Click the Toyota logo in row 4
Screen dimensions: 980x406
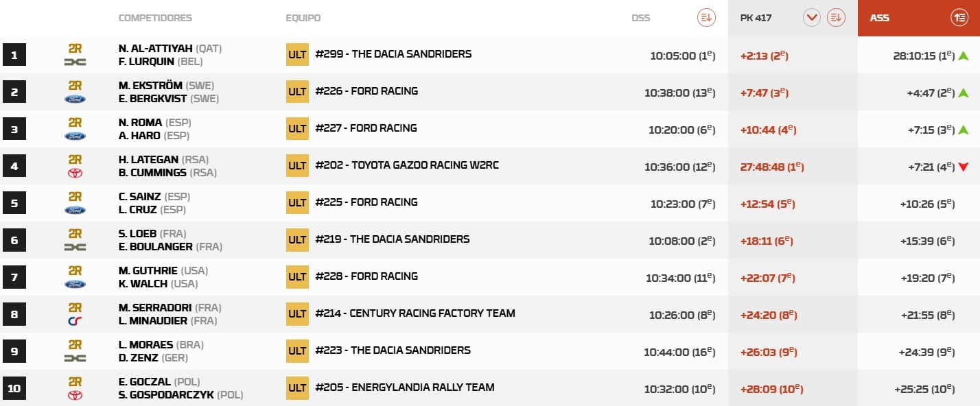click(x=75, y=173)
